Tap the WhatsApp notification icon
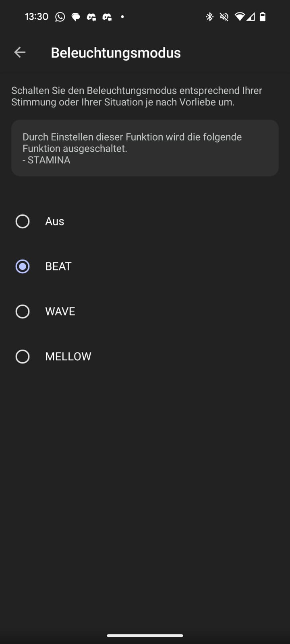The height and width of the screenshot is (644, 290). coord(60,17)
